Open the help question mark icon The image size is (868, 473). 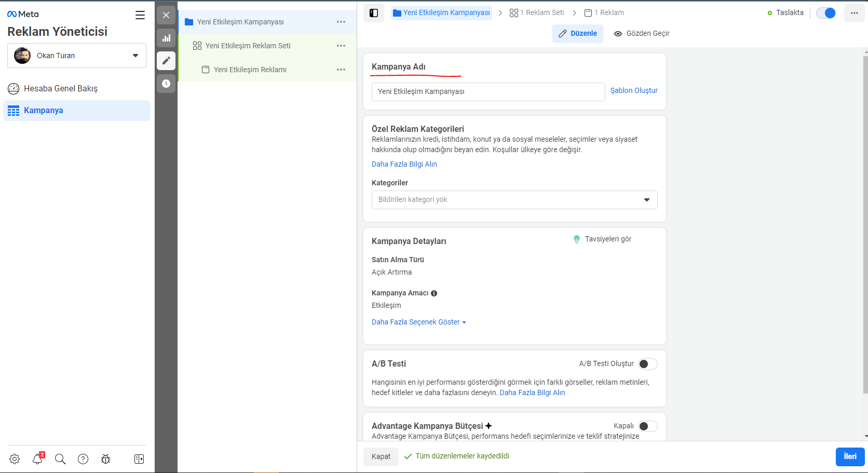pos(83,459)
